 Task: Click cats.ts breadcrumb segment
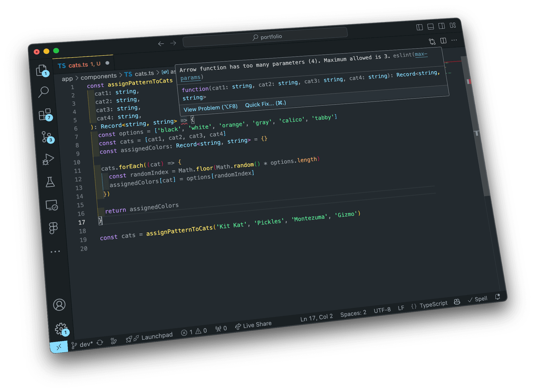click(x=139, y=74)
